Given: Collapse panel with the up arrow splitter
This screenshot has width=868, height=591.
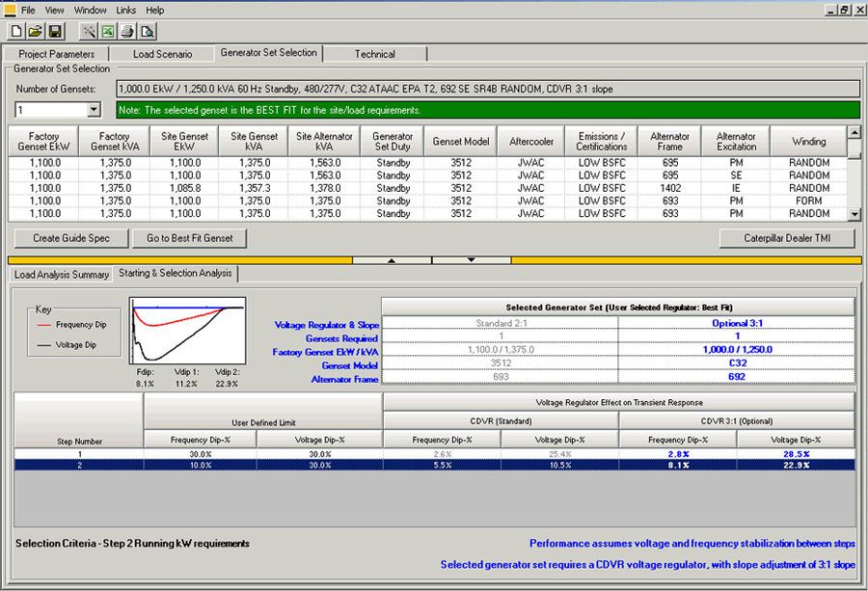Looking at the screenshot, I should (392, 259).
